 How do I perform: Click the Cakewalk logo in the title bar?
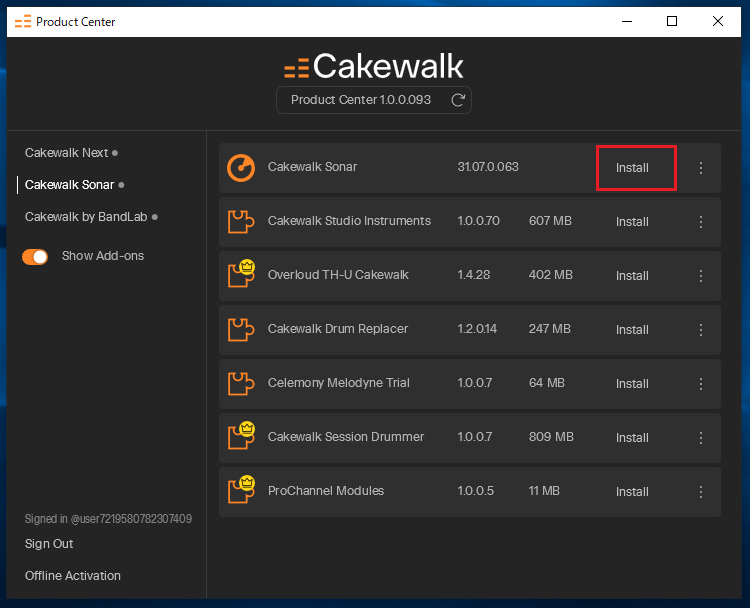pos(22,22)
